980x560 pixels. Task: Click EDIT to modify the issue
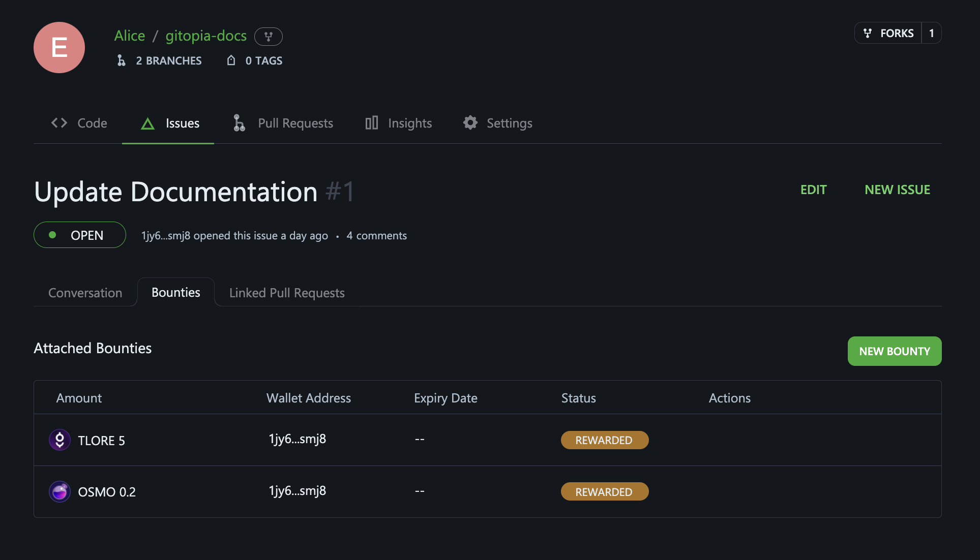point(813,190)
